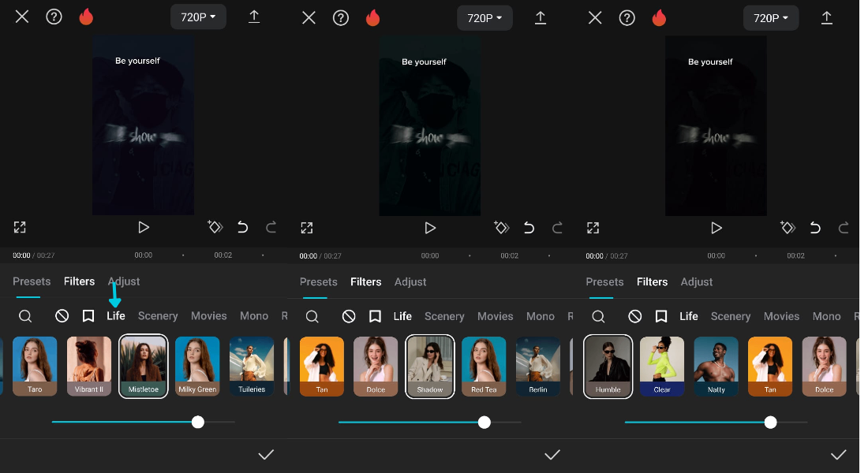Open saved filters bookmark in the Humble panel
This screenshot has height=473, width=868.
(661, 316)
